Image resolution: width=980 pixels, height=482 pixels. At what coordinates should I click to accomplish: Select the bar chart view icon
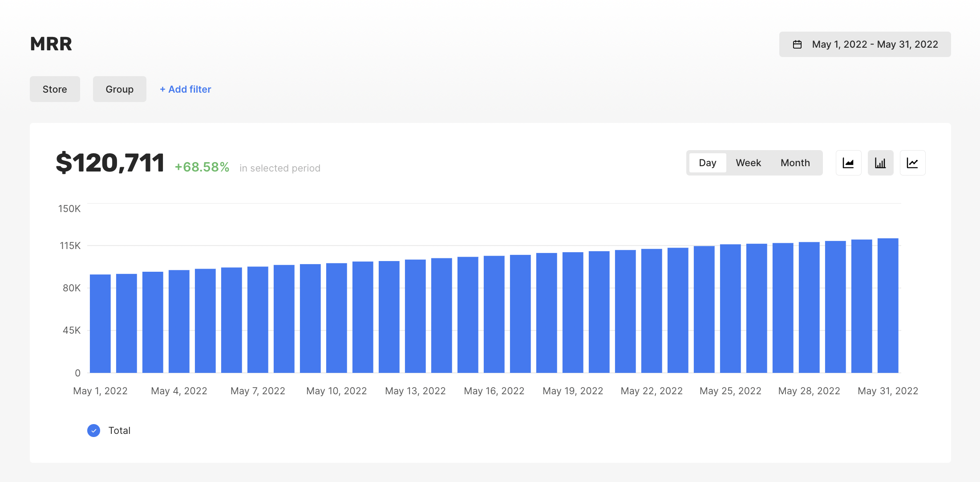click(880, 163)
